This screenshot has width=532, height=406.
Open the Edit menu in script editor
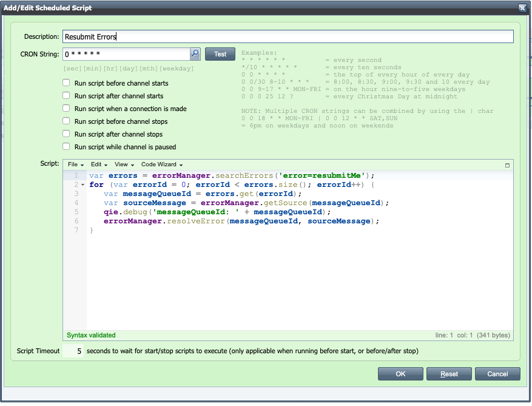pyautogui.click(x=99, y=164)
